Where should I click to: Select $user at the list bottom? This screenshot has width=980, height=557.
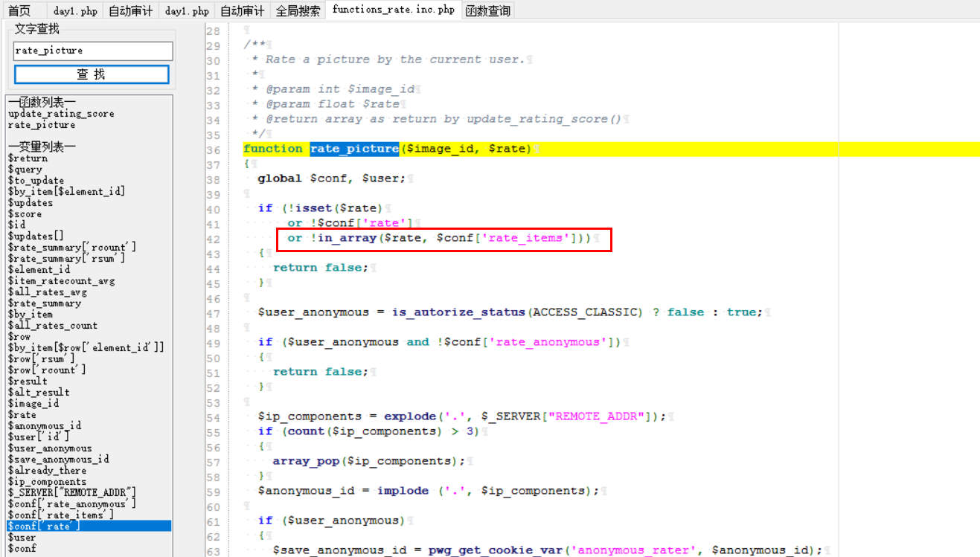point(22,538)
